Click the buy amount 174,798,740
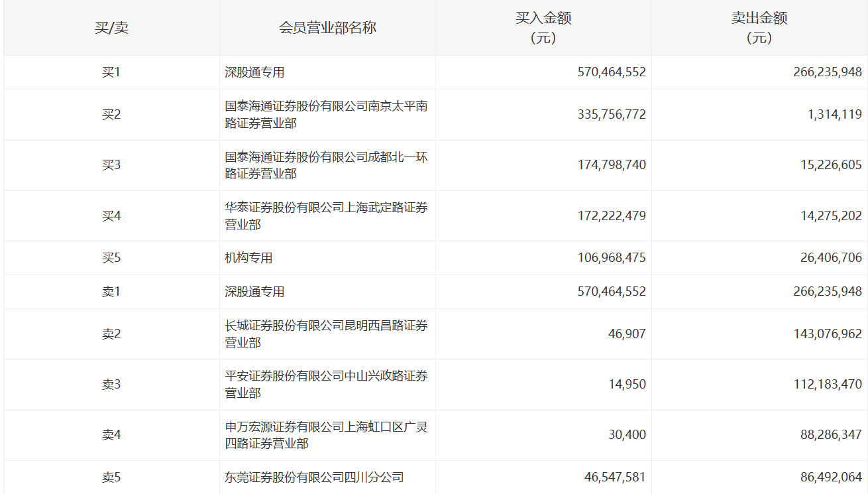 click(x=612, y=165)
